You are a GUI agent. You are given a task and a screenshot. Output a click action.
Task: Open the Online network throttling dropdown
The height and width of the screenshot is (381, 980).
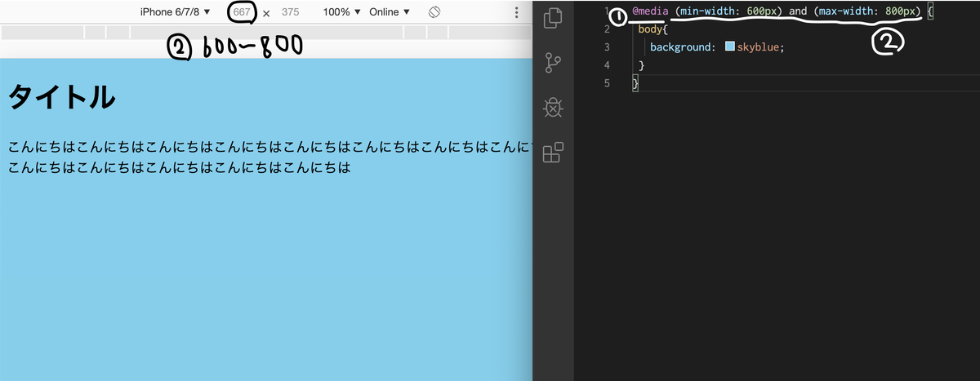tap(390, 12)
